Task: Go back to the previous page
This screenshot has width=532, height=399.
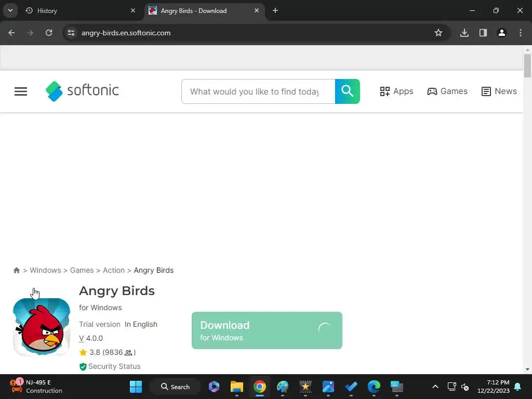Action: coord(11,33)
